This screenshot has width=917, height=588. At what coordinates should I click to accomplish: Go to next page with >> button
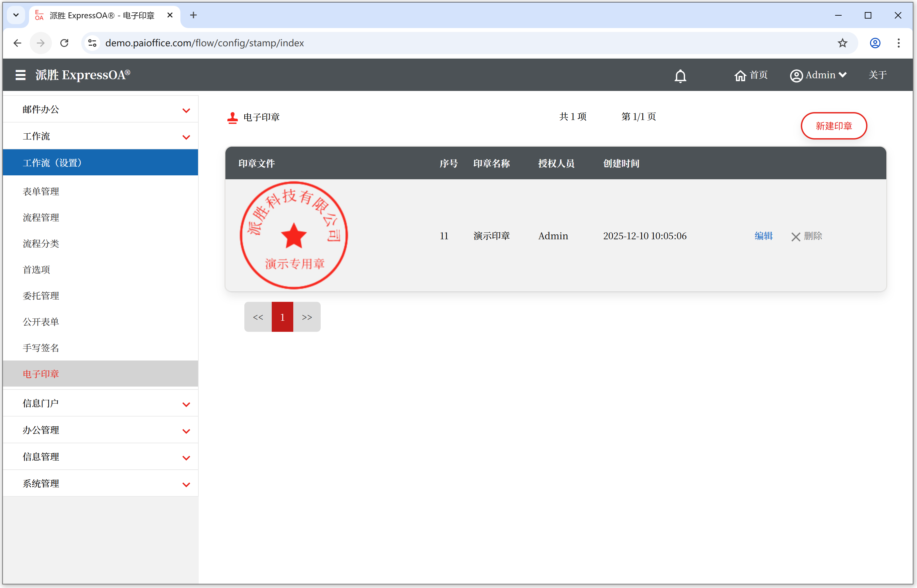307,317
